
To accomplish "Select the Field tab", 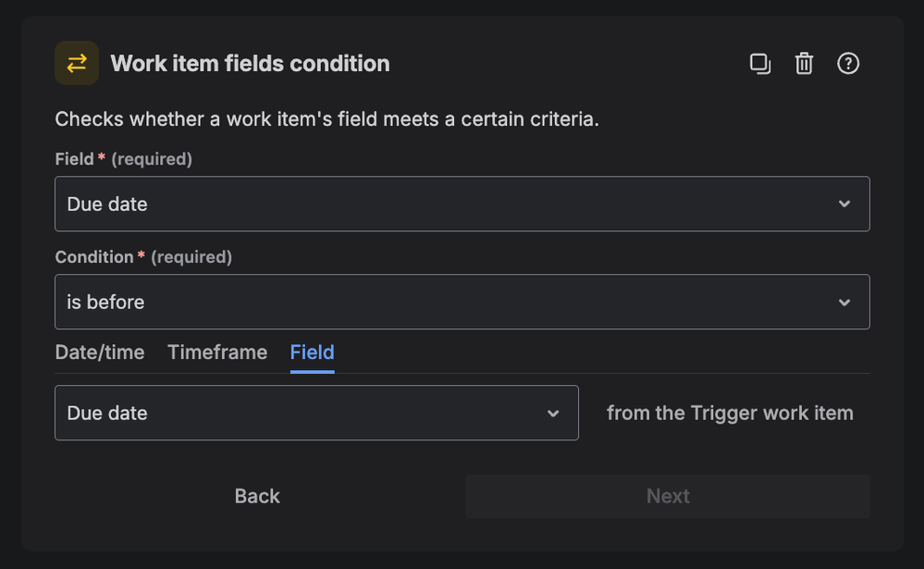I will pos(312,353).
